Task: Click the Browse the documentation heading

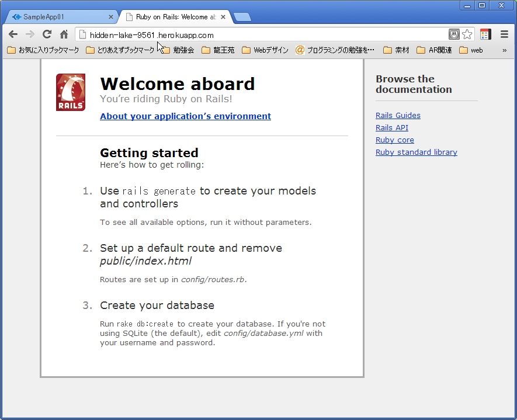Action: click(x=414, y=84)
